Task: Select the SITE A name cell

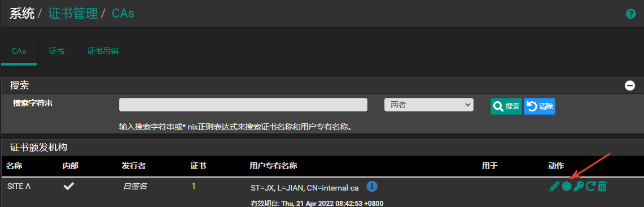Action: click(x=19, y=187)
